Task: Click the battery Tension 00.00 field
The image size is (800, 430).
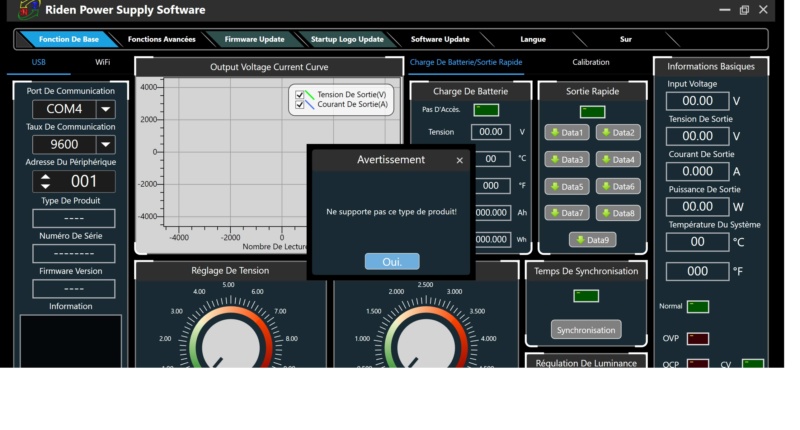Action: click(x=490, y=132)
